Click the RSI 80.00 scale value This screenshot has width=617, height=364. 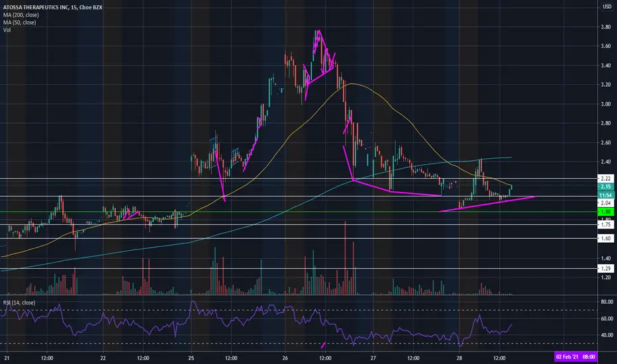pyautogui.click(x=607, y=302)
